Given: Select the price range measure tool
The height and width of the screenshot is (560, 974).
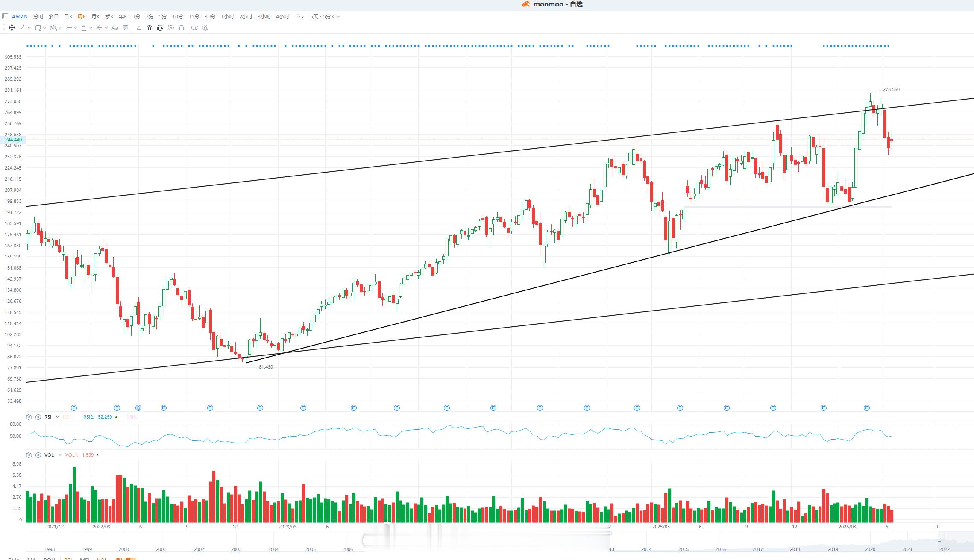Looking at the screenshot, I should coord(84,28).
